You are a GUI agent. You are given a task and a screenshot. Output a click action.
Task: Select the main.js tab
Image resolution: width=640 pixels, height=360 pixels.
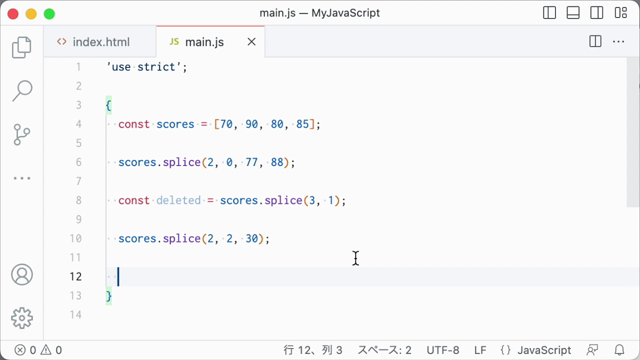(x=204, y=42)
